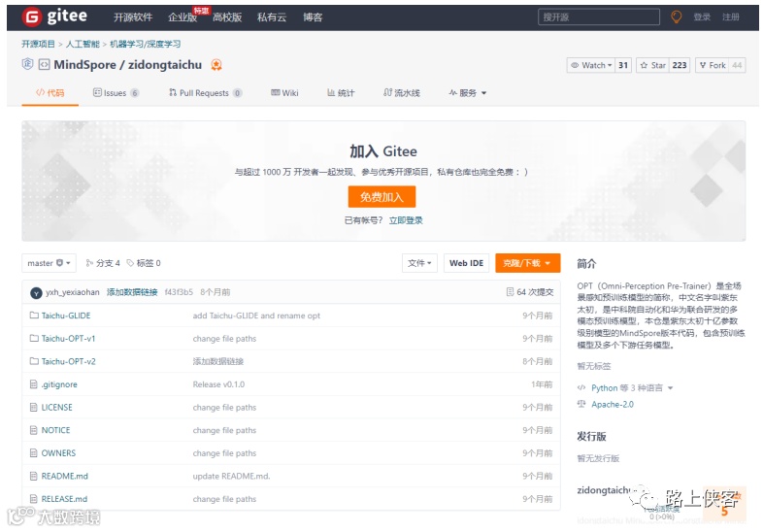Switch to the Pull Requests tab
This screenshot has height=532, width=763.
click(x=205, y=92)
